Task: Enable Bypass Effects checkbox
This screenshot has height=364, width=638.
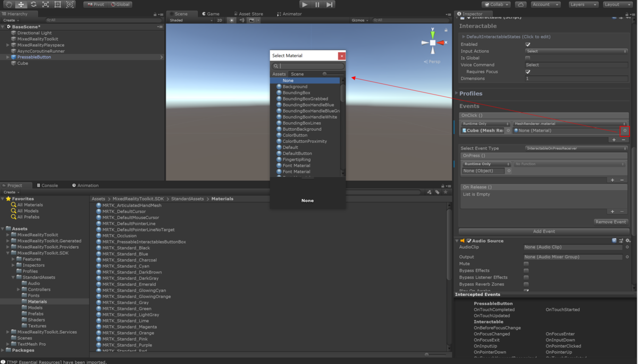Action: pyautogui.click(x=526, y=270)
